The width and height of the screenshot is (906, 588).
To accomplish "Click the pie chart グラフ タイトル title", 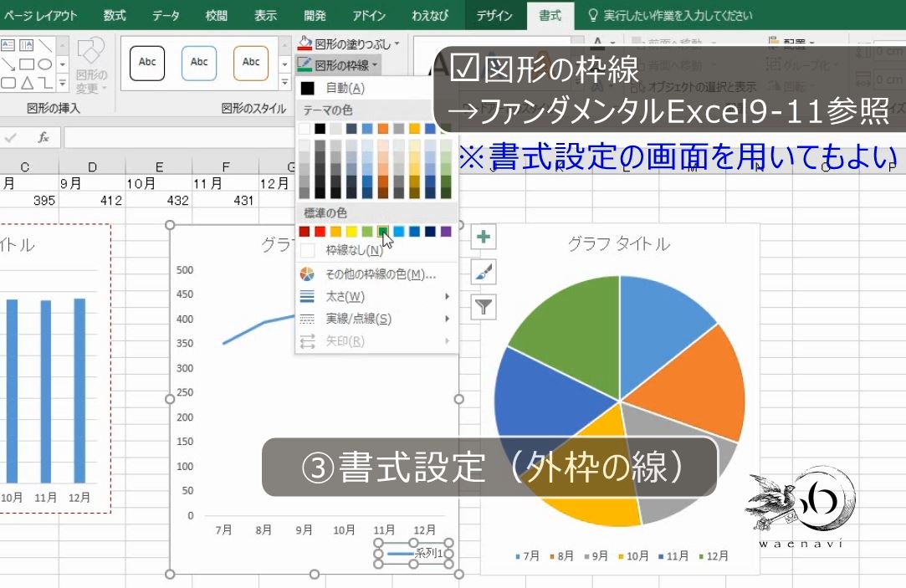I will click(619, 243).
